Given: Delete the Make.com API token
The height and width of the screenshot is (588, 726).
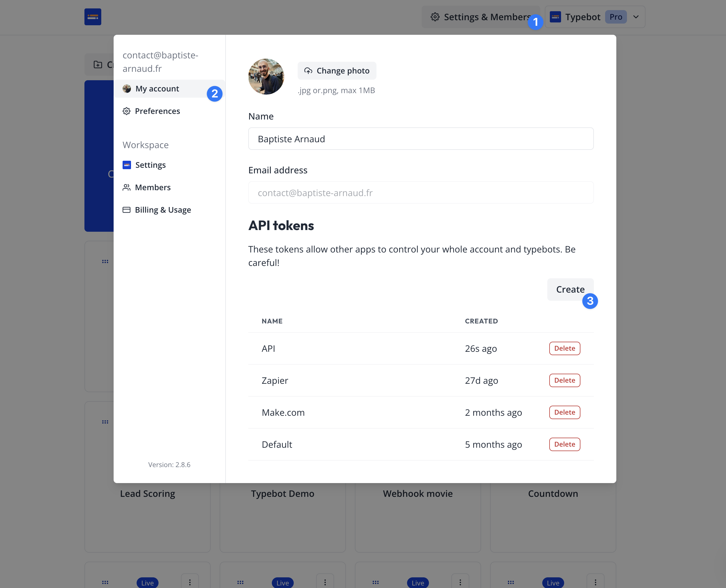Looking at the screenshot, I should pos(564,412).
